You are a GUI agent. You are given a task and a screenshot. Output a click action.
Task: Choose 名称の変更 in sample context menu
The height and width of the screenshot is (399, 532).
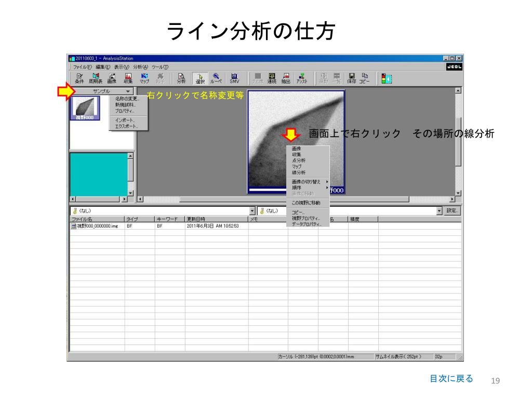coord(127,99)
